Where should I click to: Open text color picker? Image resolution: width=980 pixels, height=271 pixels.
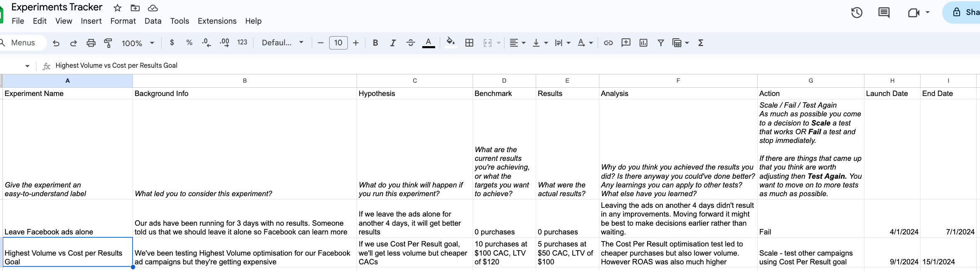[x=428, y=43]
